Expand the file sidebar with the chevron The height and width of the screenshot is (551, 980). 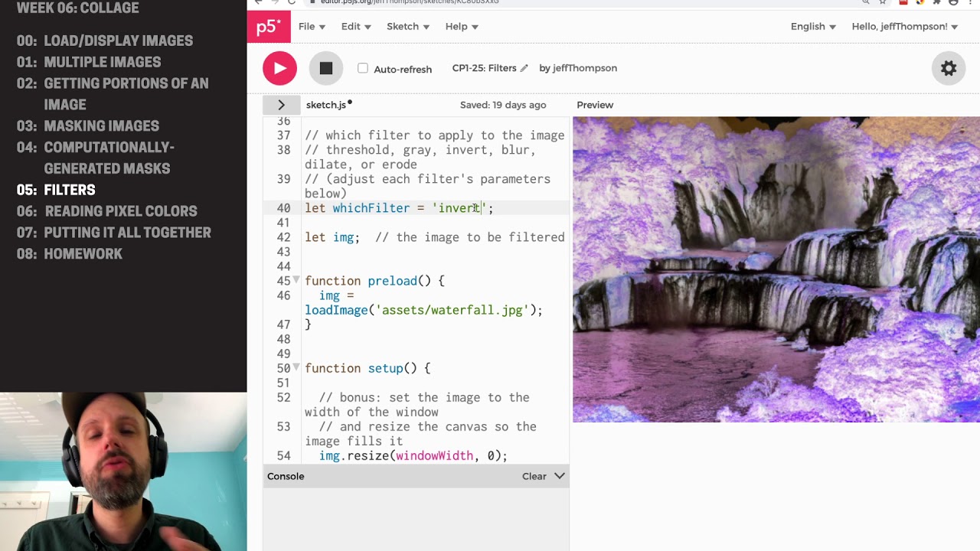pos(281,105)
